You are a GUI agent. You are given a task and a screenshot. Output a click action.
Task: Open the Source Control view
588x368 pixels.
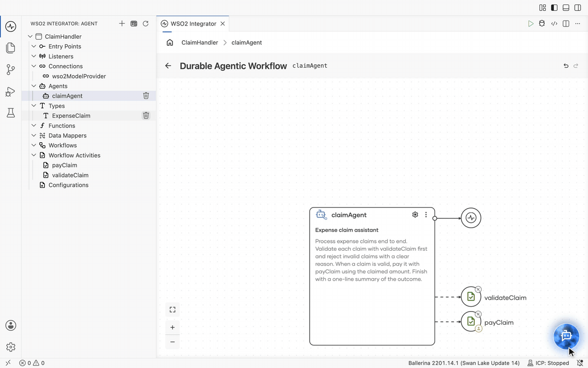11,70
